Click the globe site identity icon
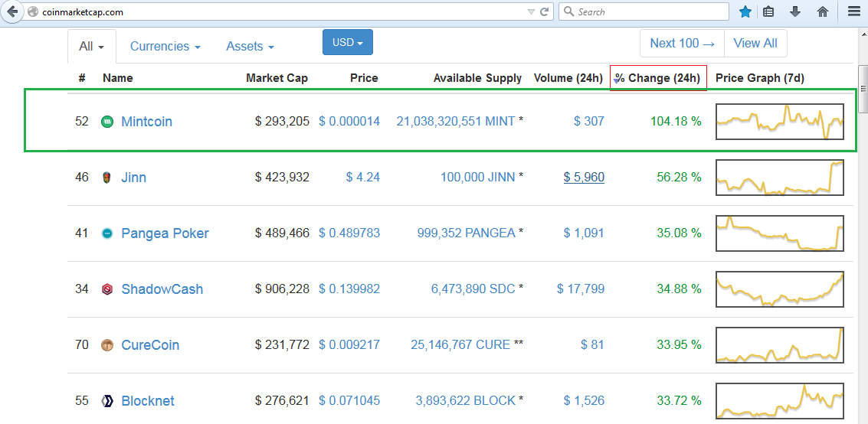The width and height of the screenshot is (868, 424). [x=33, y=11]
